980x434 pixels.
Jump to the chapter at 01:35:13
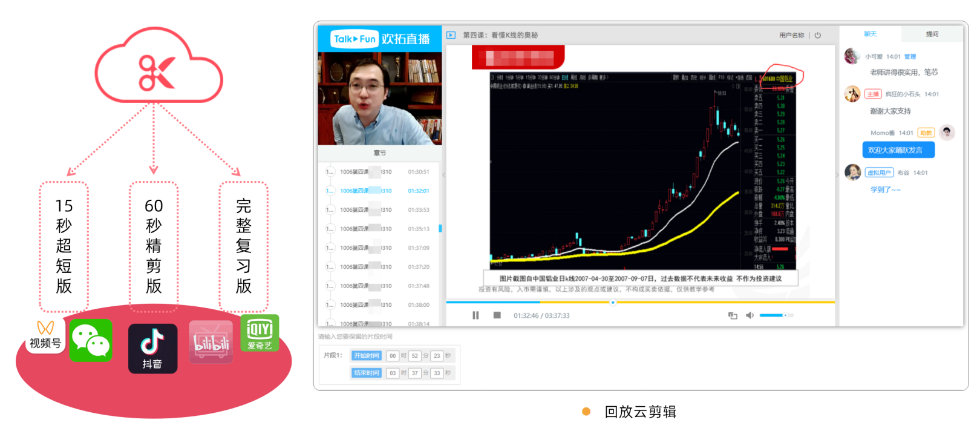(379, 229)
